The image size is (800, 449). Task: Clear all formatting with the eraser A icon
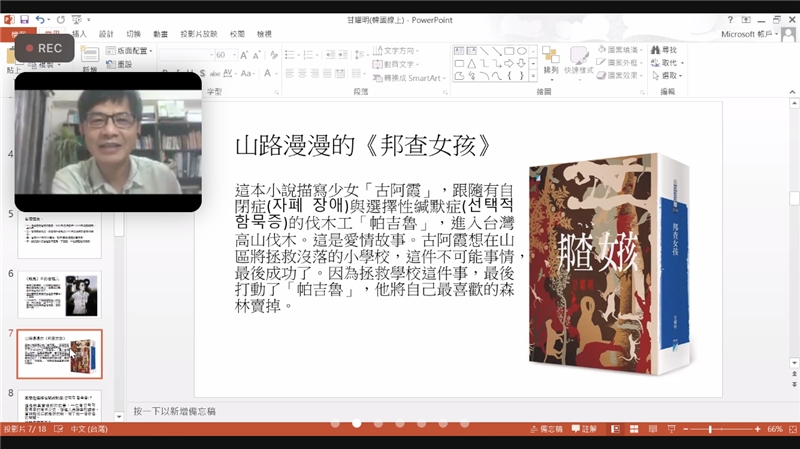tap(274, 55)
